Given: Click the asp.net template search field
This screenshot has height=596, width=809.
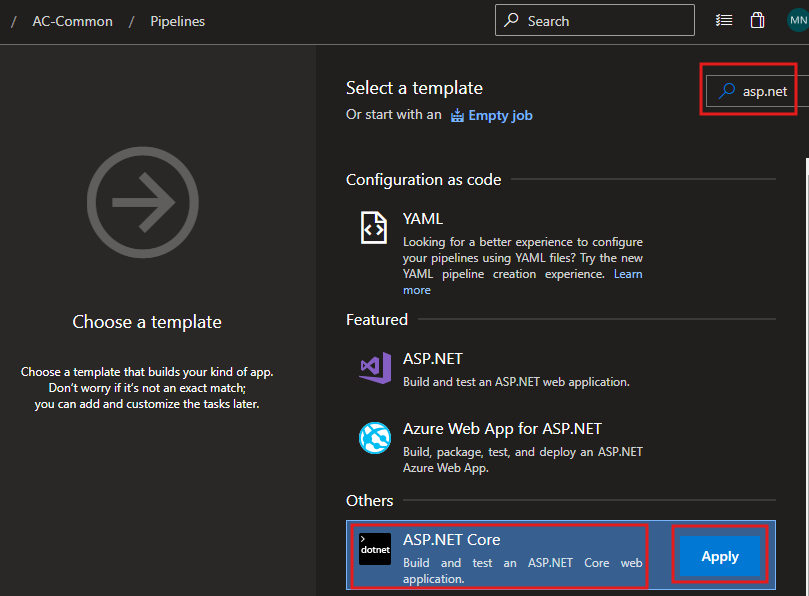Looking at the screenshot, I should pos(757,91).
